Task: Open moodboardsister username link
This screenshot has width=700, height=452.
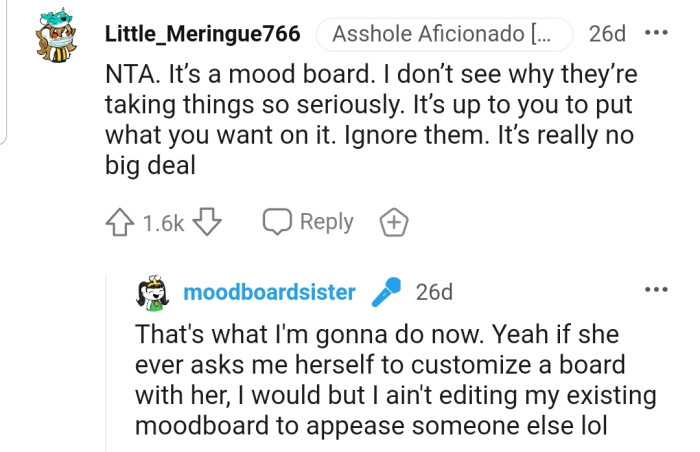Action: pyautogui.click(x=270, y=292)
